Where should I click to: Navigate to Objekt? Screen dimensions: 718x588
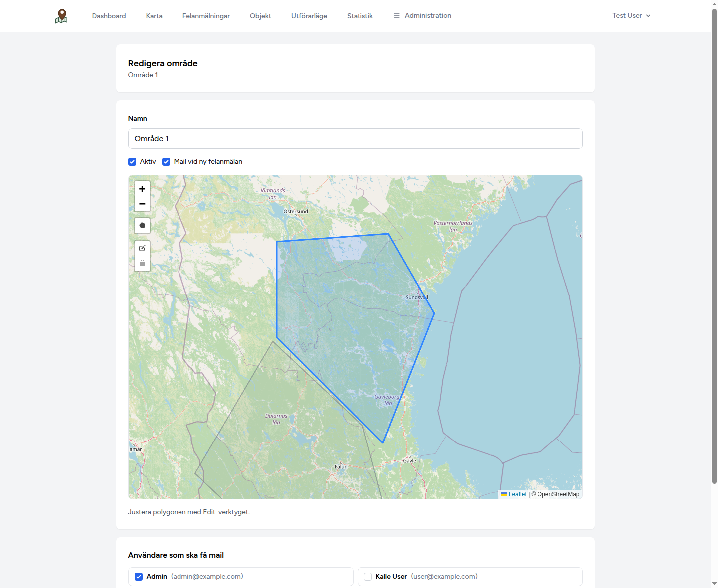click(260, 16)
